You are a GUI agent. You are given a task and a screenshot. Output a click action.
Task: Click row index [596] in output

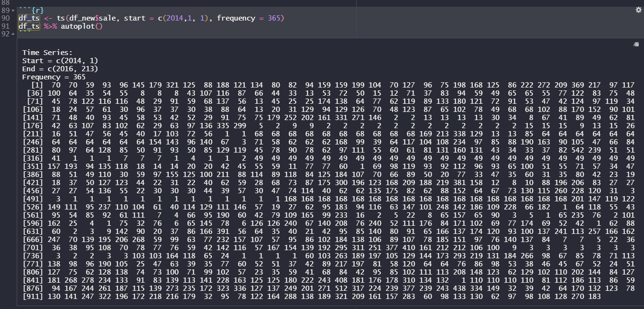(33, 223)
